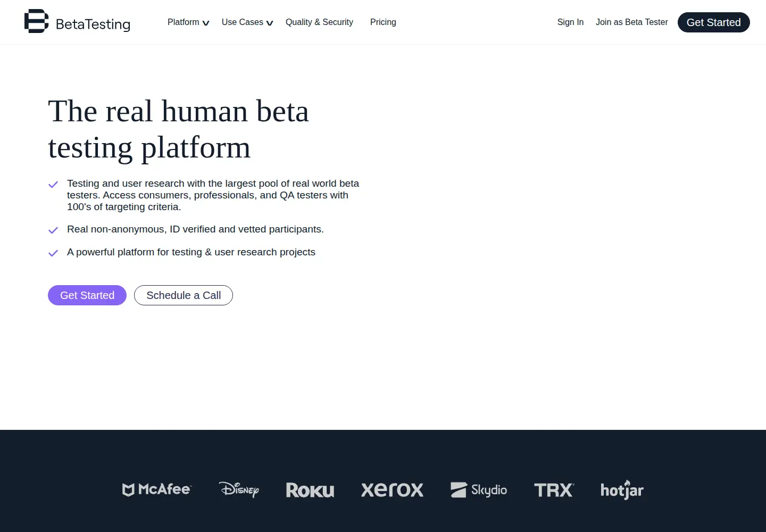Click the Roku logo
766x532 pixels.
[x=310, y=490]
